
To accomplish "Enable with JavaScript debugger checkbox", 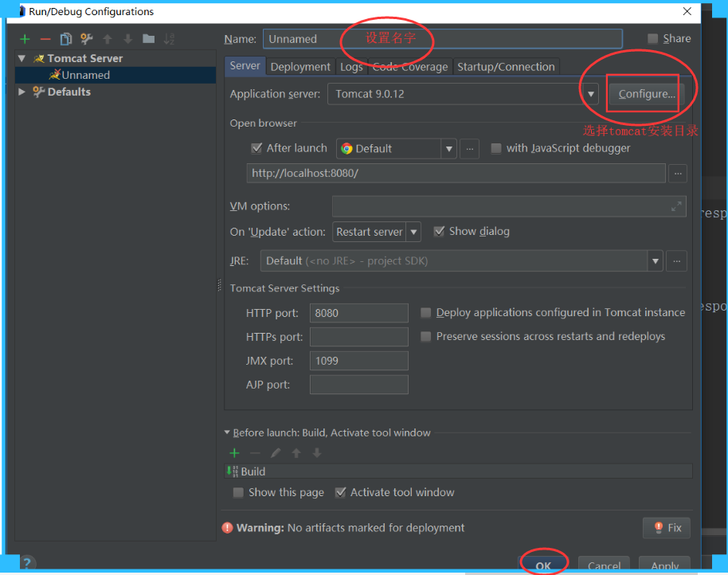I will pyautogui.click(x=496, y=148).
